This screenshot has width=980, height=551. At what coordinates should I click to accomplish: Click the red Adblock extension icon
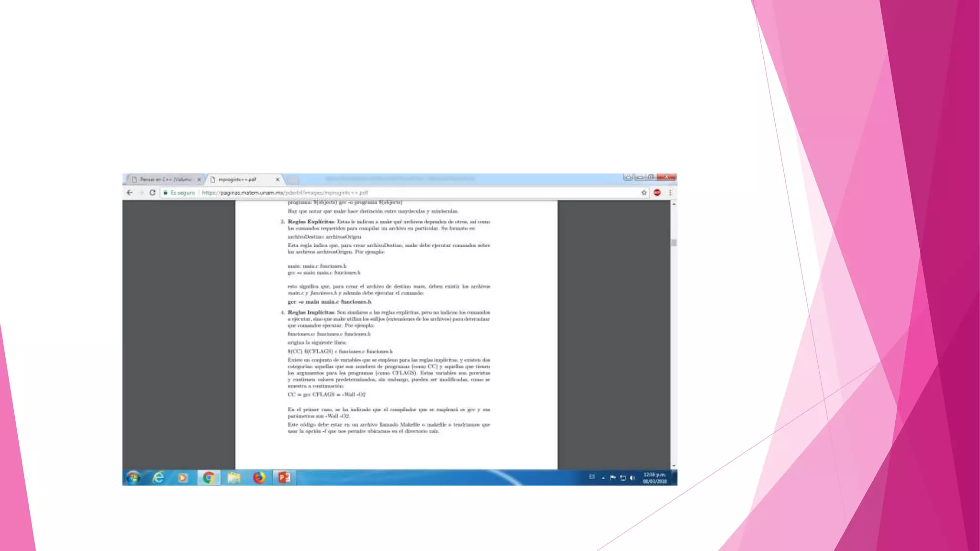(x=657, y=193)
